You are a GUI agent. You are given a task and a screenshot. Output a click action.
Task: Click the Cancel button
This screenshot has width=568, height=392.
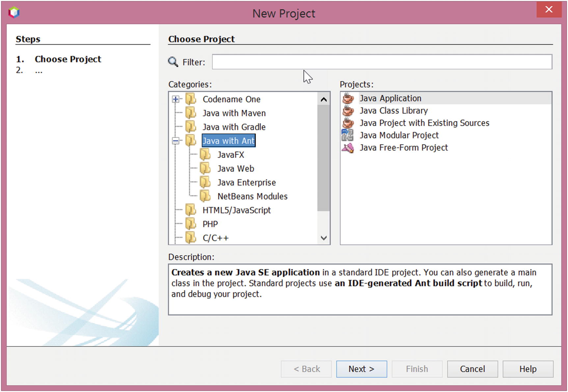(473, 369)
